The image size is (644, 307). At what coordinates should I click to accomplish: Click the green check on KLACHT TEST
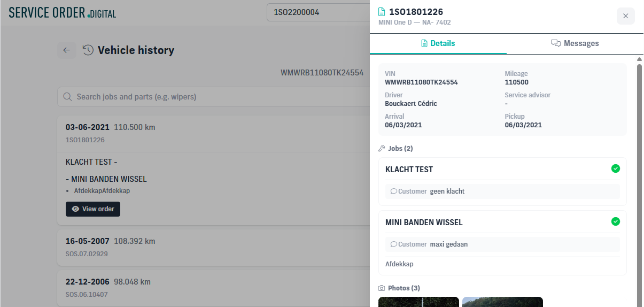(x=616, y=168)
